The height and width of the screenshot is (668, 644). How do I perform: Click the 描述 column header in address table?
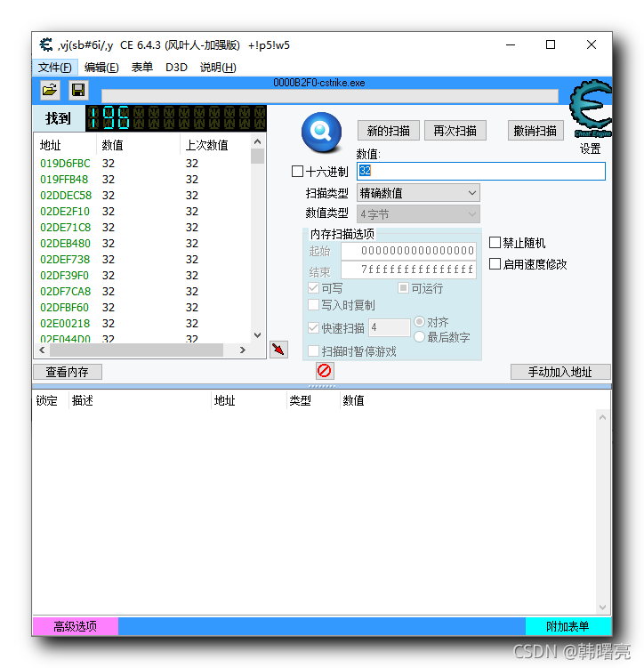pyautogui.click(x=140, y=400)
